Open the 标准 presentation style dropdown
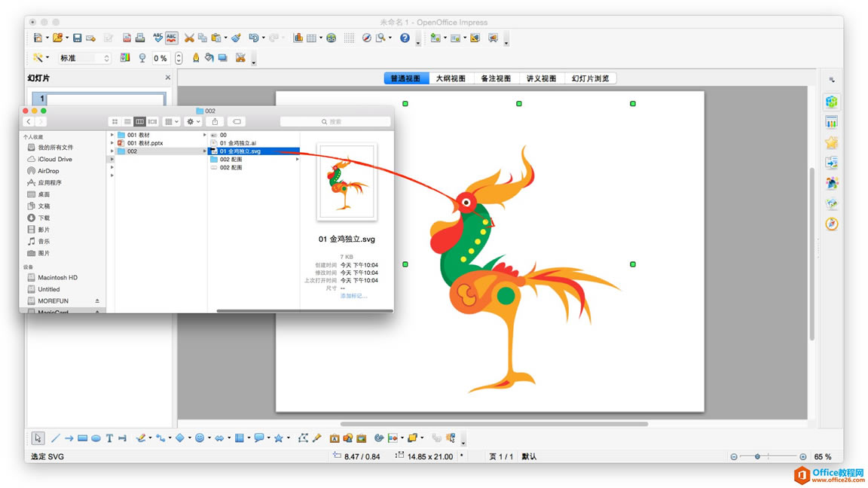Screen dimensions: 868x488 [105, 58]
